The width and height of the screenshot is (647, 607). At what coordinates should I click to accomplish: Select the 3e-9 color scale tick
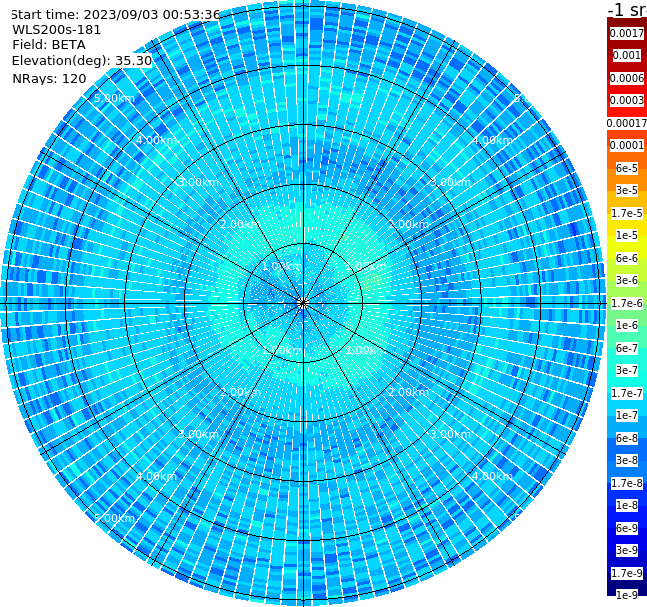(627, 550)
